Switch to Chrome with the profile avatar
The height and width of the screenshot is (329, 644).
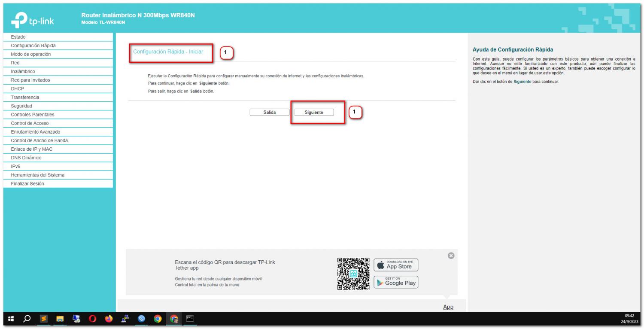(174, 319)
